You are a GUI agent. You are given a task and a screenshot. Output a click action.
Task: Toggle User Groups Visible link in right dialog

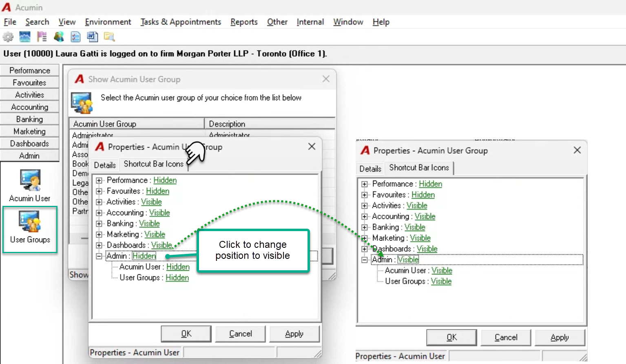pyautogui.click(x=441, y=281)
